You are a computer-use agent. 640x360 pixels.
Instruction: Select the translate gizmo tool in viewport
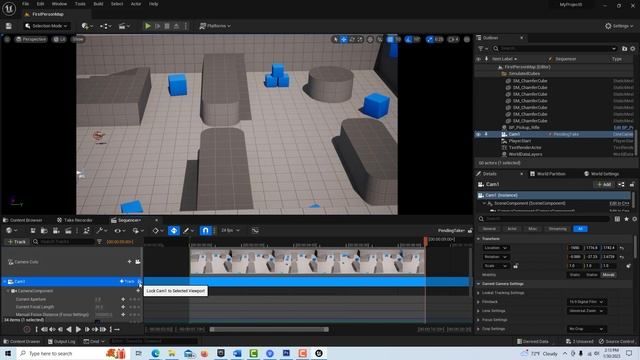pyautogui.click(x=344, y=39)
